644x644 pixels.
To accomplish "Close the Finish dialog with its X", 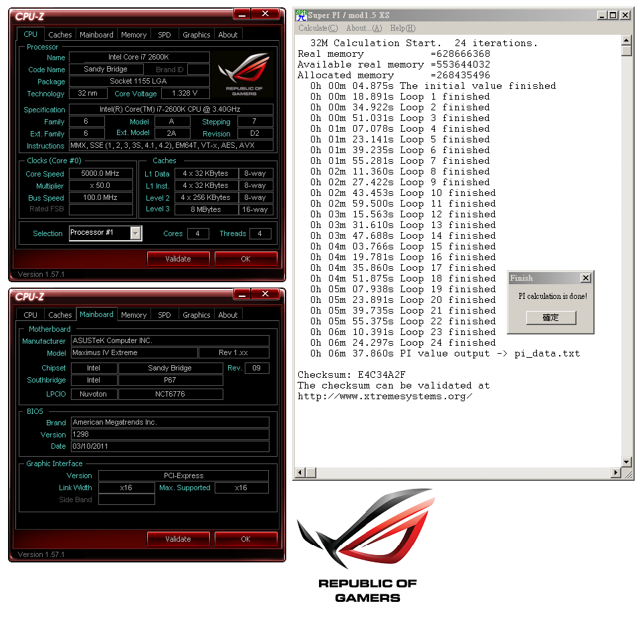I will pyautogui.click(x=586, y=278).
